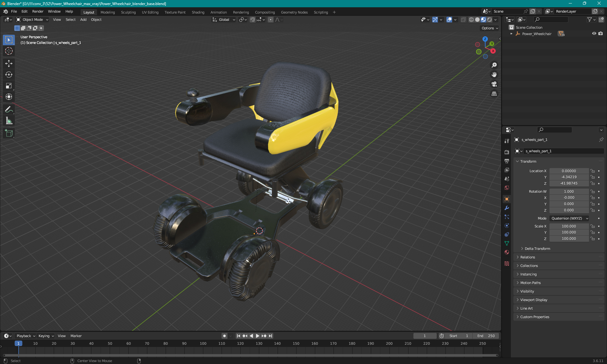Open the File menu
The image size is (607, 364).
coord(14,11)
